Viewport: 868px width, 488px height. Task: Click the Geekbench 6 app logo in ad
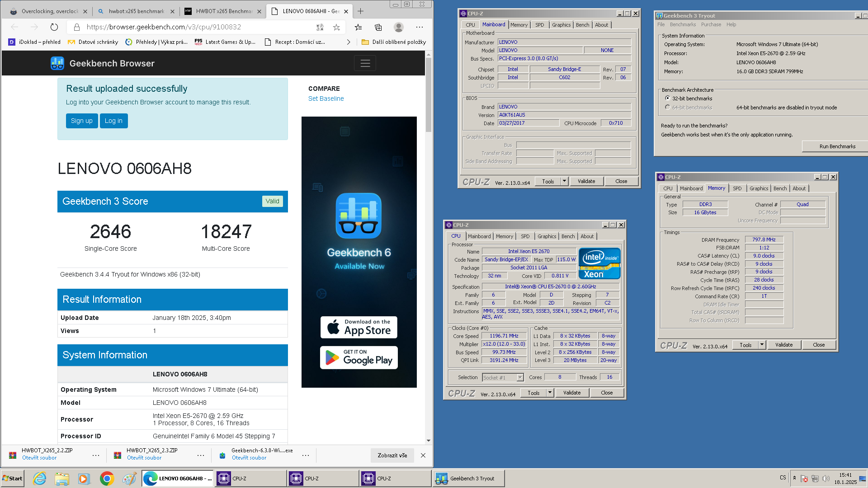pyautogui.click(x=359, y=216)
